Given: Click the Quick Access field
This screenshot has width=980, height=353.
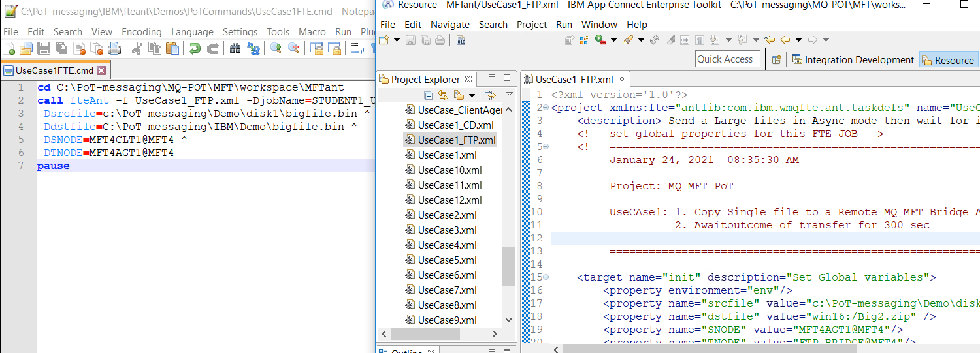Looking at the screenshot, I should tap(728, 59).
